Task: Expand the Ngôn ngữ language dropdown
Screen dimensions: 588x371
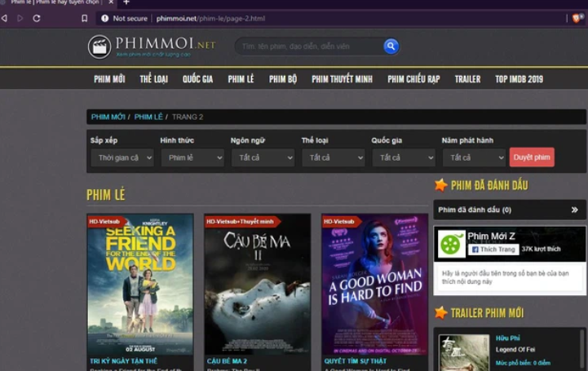Action: (x=262, y=157)
